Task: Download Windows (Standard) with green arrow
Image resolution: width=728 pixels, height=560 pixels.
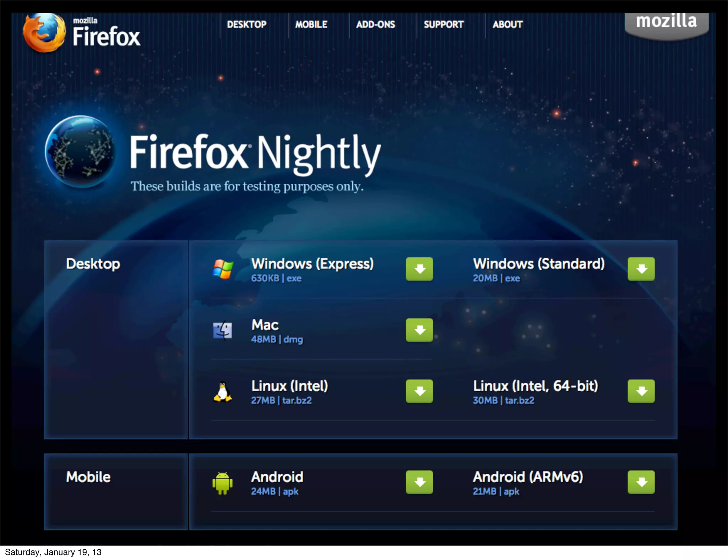Action: 641,269
